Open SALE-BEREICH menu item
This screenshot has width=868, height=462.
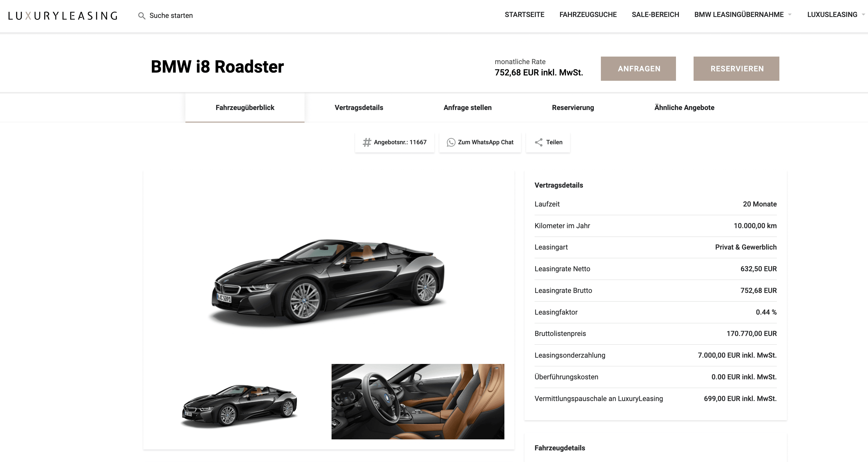655,14
